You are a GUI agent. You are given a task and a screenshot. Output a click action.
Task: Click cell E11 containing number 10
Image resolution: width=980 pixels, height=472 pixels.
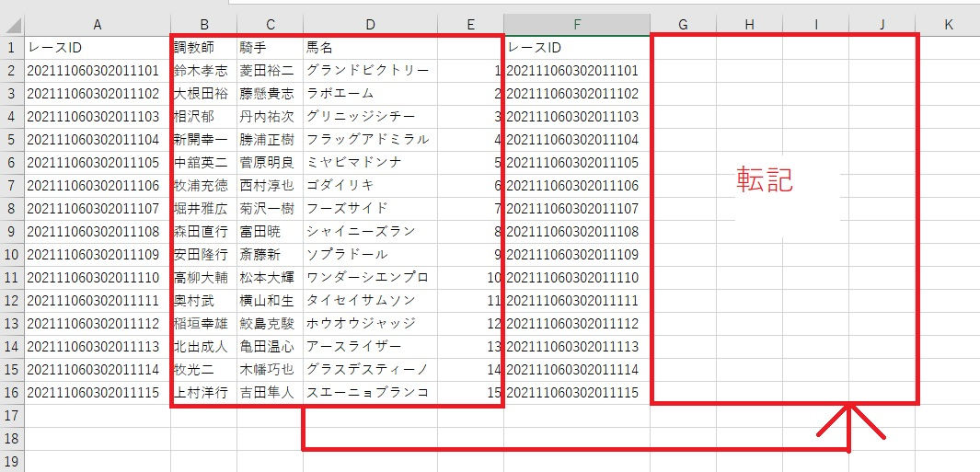click(470, 278)
